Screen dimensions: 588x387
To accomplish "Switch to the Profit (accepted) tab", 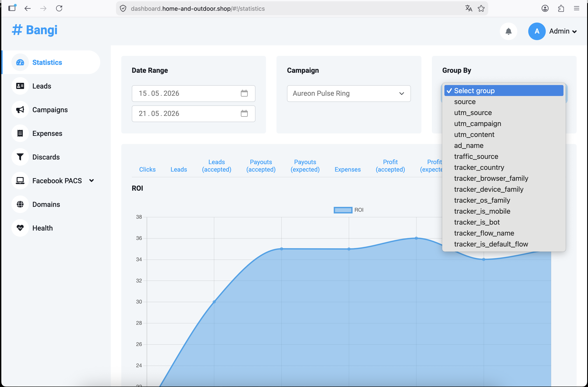I will click(x=390, y=166).
